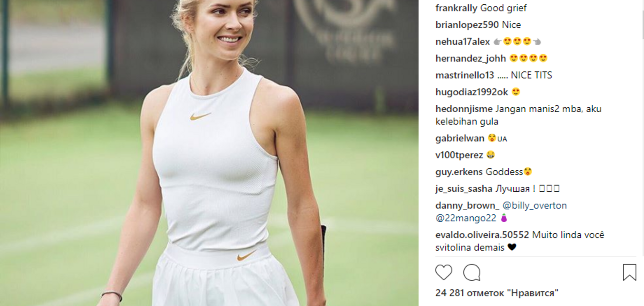
Task: Open v100tperez's profile
Action: tap(459, 155)
